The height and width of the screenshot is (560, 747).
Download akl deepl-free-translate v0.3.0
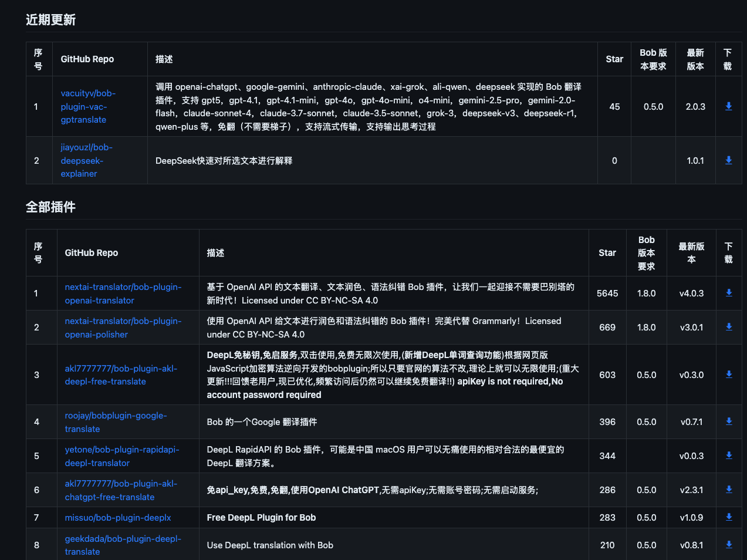pos(729,375)
